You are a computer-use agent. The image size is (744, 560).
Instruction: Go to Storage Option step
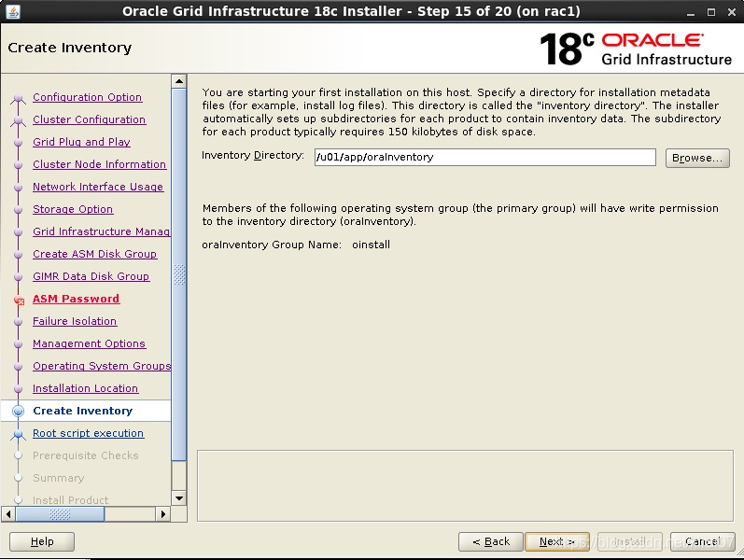pos(73,209)
